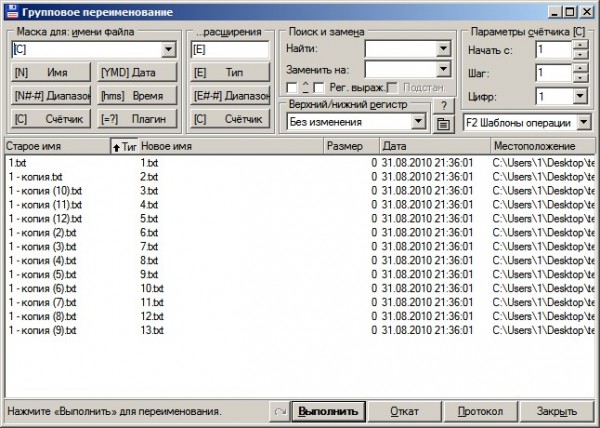Screen dimensions: 600x428
Task: Insert the [YMD] Дата placeholder
Action: tap(137, 72)
